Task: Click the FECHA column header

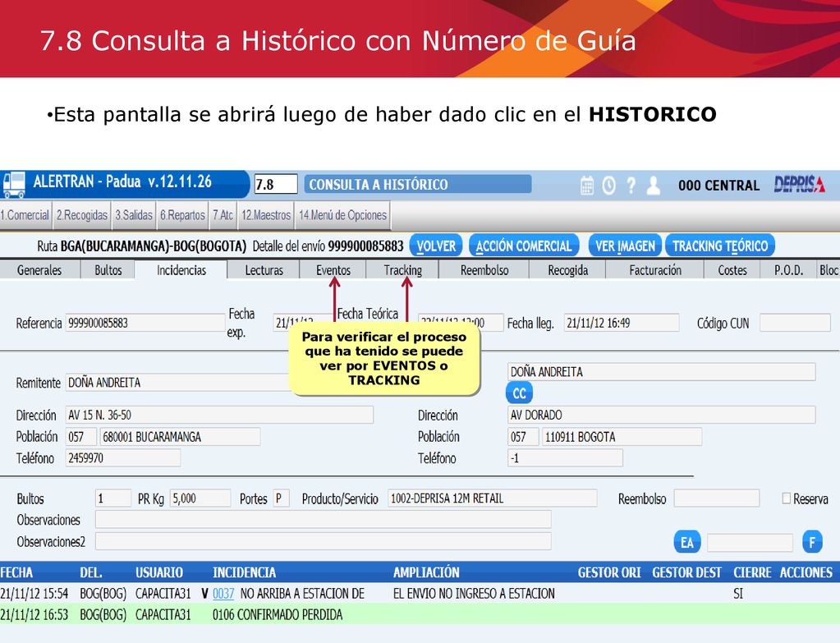Action: [16, 572]
